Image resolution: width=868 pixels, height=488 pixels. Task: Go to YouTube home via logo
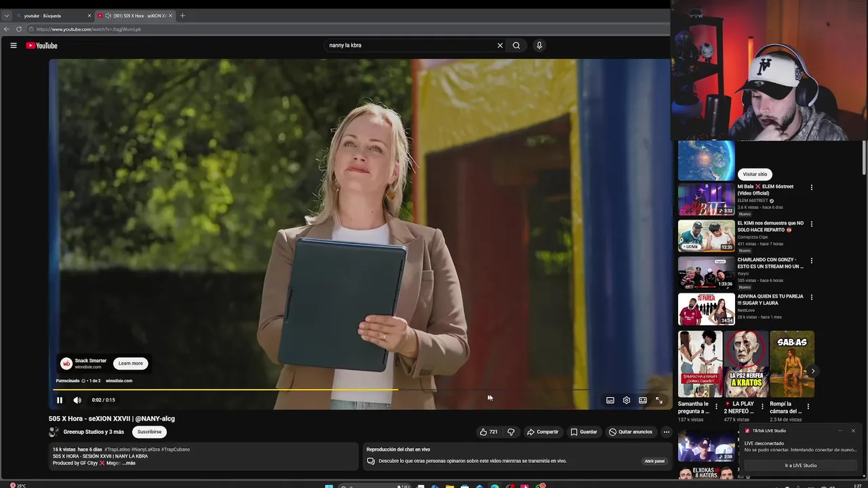tap(41, 45)
